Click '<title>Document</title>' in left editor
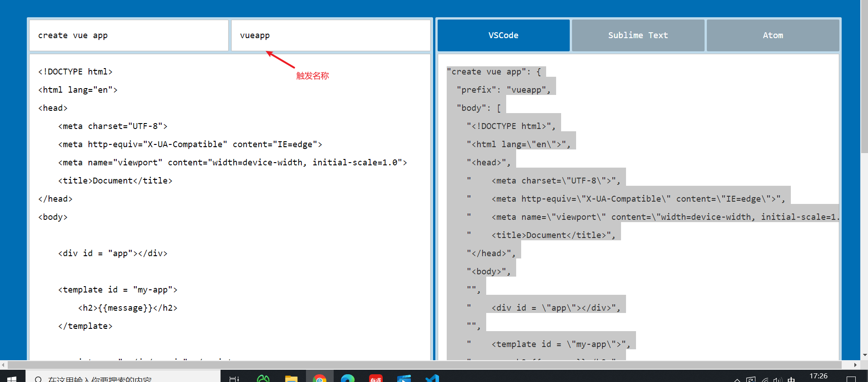 click(115, 181)
